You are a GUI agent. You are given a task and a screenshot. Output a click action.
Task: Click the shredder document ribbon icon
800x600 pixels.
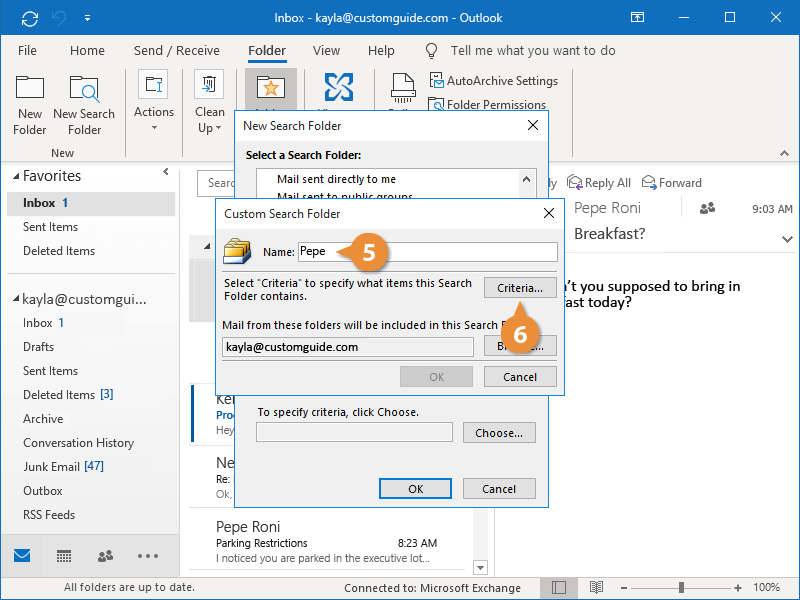pyautogui.click(x=403, y=88)
